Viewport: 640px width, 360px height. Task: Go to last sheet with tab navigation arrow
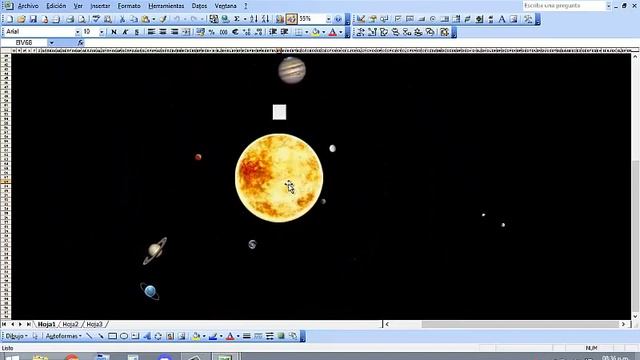(x=28, y=324)
